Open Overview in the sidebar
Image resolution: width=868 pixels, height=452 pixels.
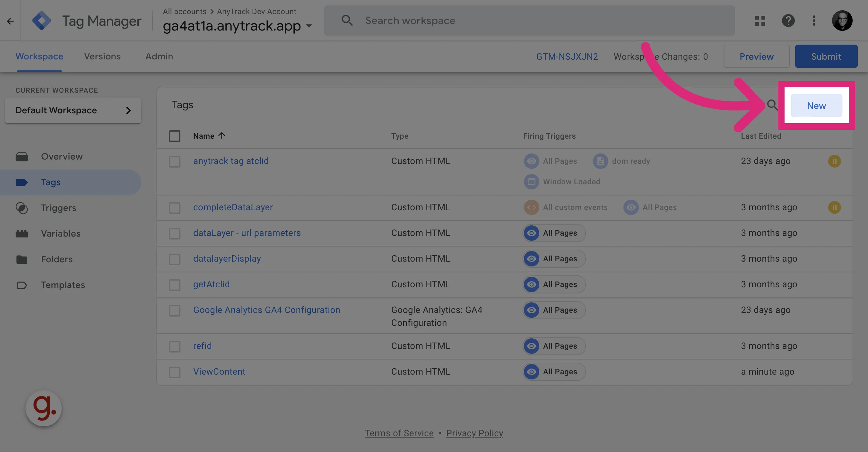[62, 156]
